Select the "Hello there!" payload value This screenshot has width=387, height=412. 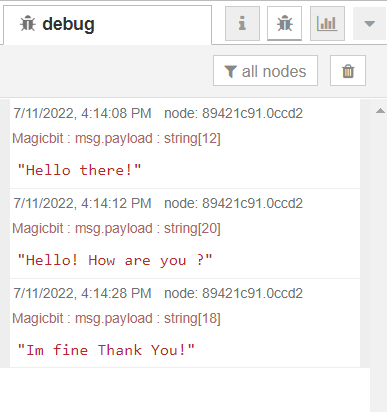pos(79,170)
